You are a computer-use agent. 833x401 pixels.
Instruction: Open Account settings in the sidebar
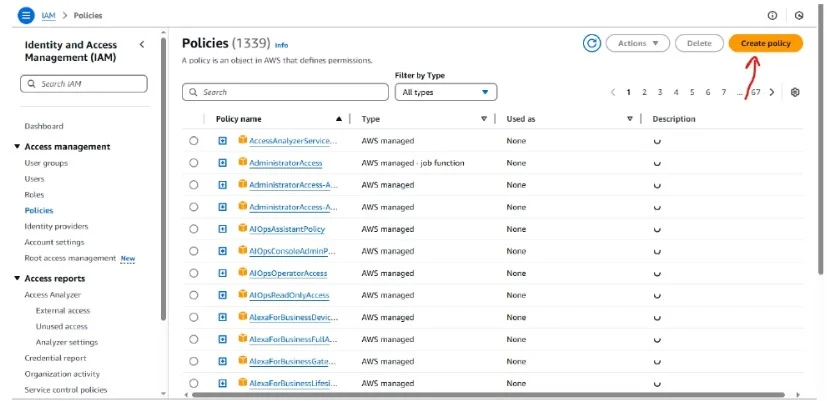click(x=54, y=242)
